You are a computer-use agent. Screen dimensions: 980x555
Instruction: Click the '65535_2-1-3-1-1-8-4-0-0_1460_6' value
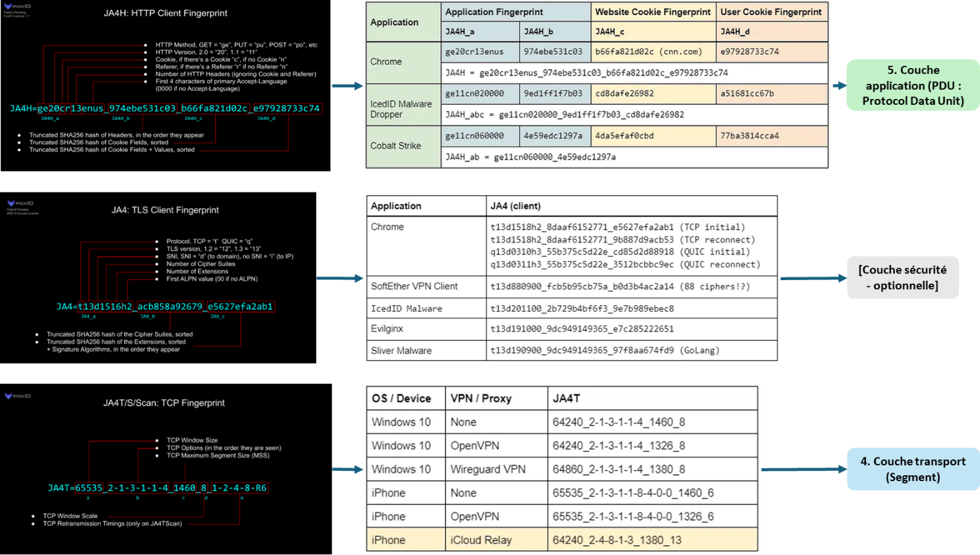[633, 493]
